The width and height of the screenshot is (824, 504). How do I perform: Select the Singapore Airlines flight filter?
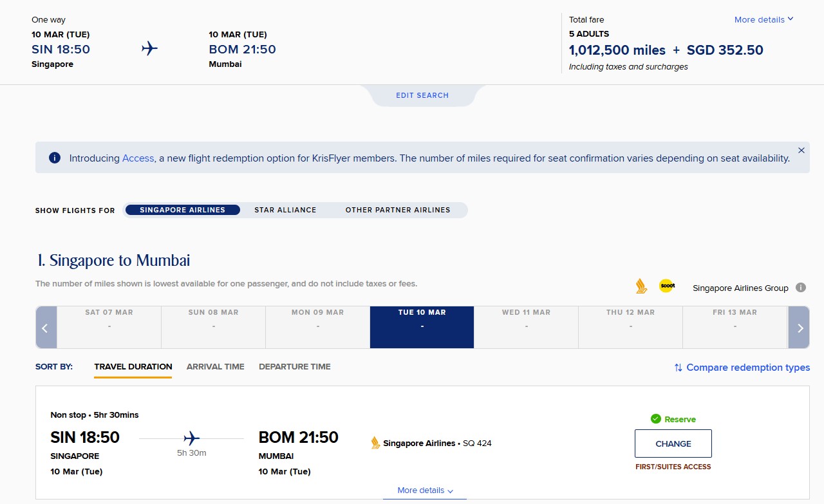182,210
